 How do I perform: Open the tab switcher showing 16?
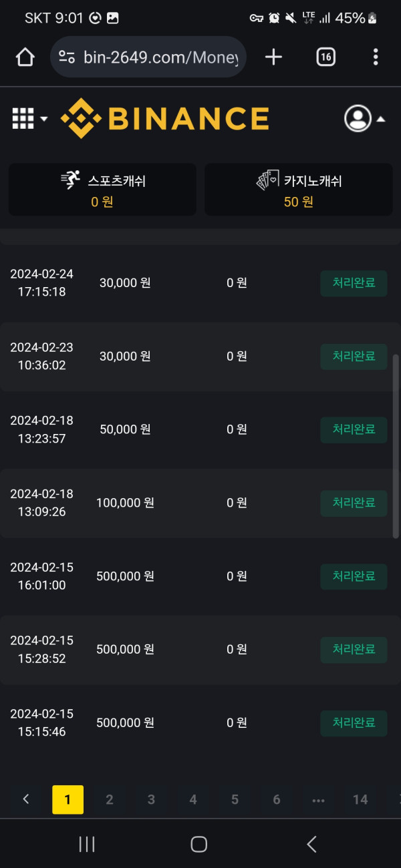click(x=325, y=57)
